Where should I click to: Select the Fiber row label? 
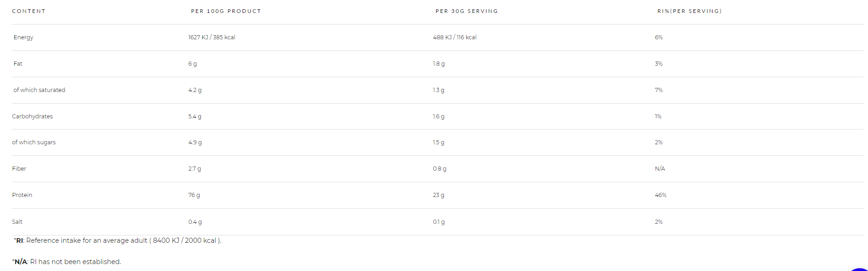click(x=19, y=169)
